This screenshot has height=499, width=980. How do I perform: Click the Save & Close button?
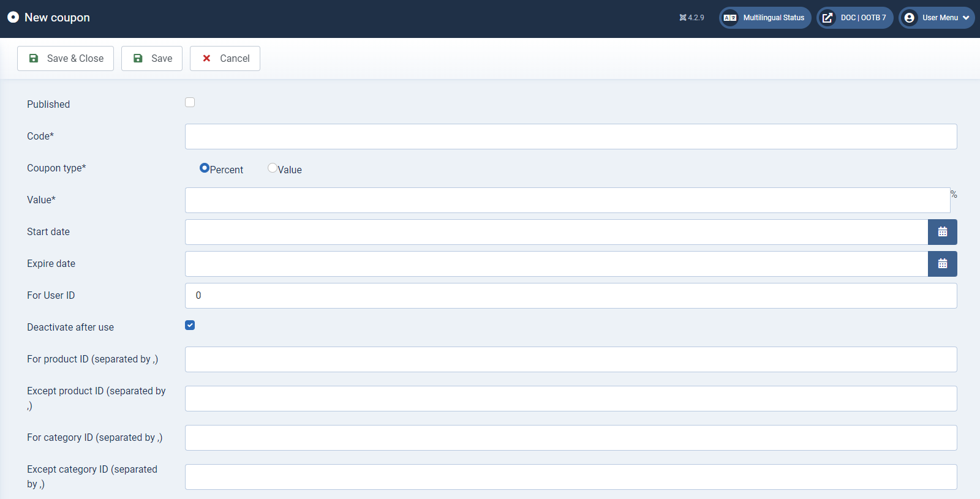(66, 59)
